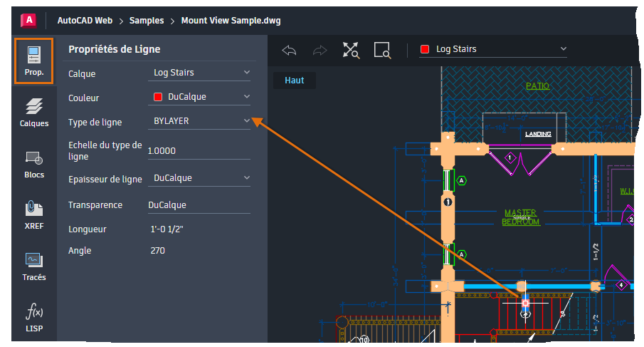
Task: Open the Type de ligne BYLAYER dropdown
Action: [199, 121]
